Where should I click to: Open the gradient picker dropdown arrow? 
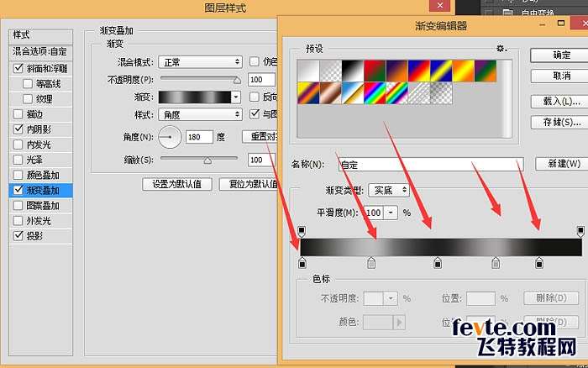[236, 97]
